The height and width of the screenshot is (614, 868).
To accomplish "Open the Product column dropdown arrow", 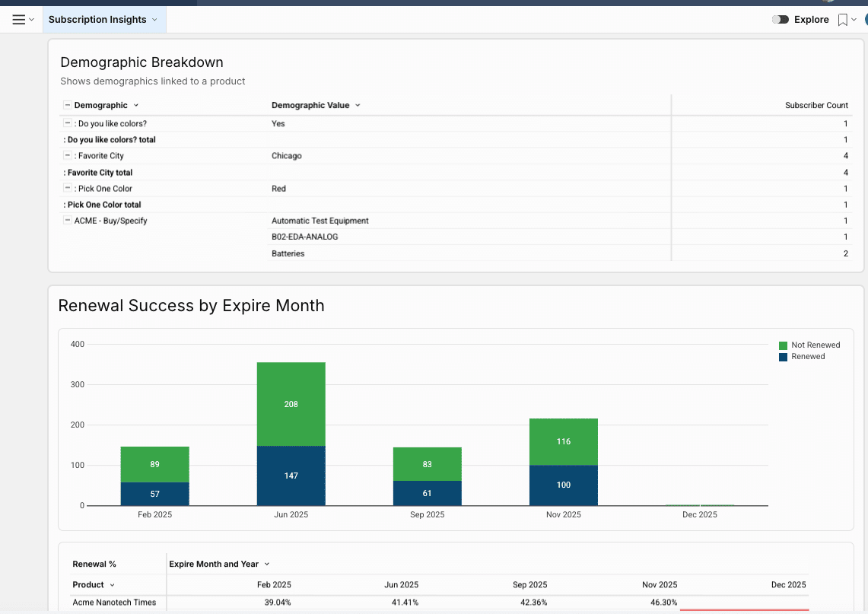I will (x=113, y=585).
